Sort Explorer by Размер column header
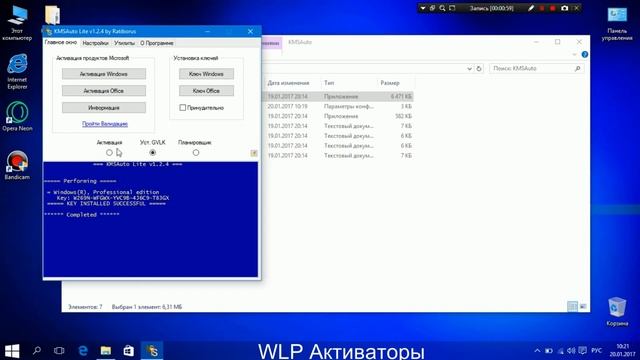The width and height of the screenshot is (640, 360). click(390, 83)
